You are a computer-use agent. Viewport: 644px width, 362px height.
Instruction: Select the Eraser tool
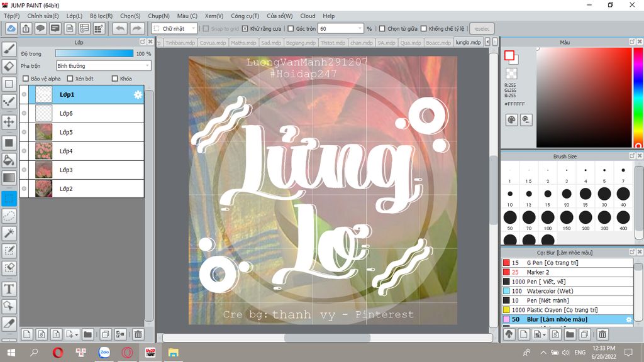[x=9, y=66]
